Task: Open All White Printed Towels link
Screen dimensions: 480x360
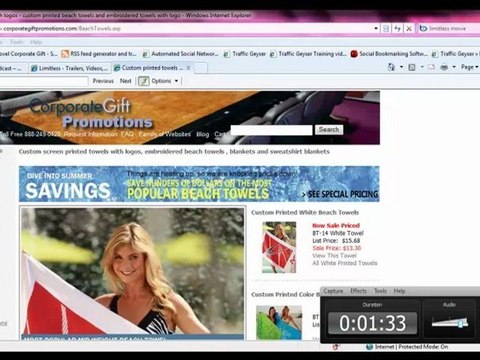Action: pos(345,263)
